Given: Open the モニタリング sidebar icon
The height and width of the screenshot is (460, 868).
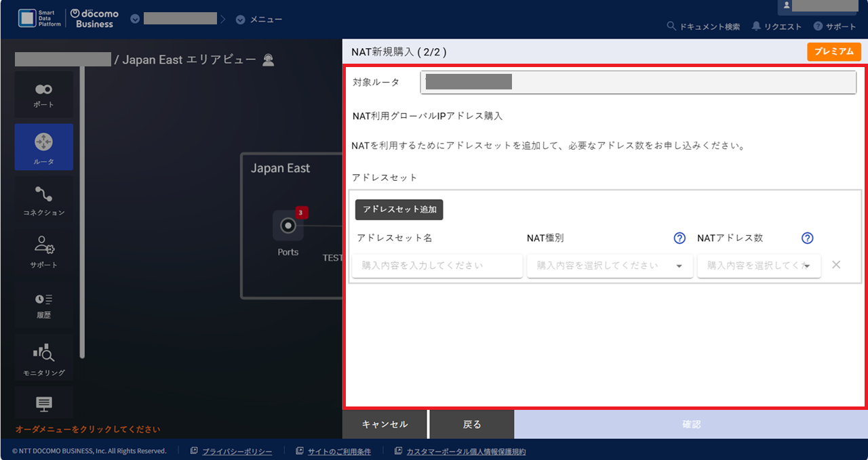Looking at the screenshot, I should click(43, 358).
